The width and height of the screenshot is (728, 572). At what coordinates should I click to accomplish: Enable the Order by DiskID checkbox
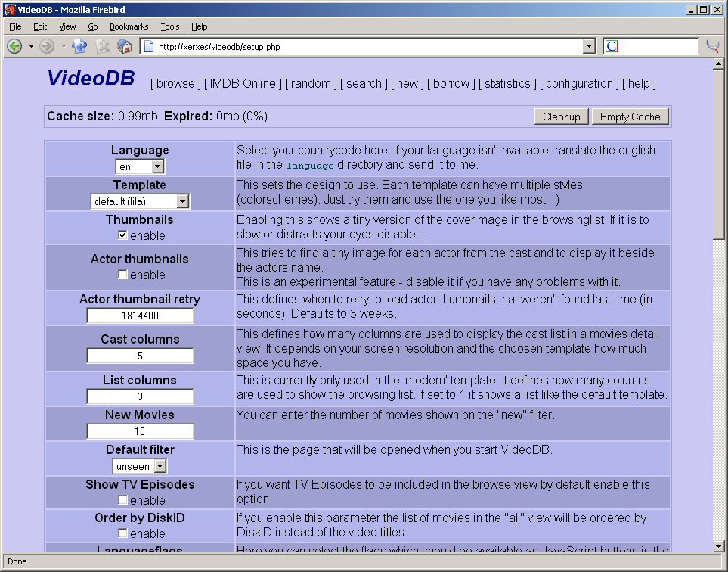pos(122,533)
